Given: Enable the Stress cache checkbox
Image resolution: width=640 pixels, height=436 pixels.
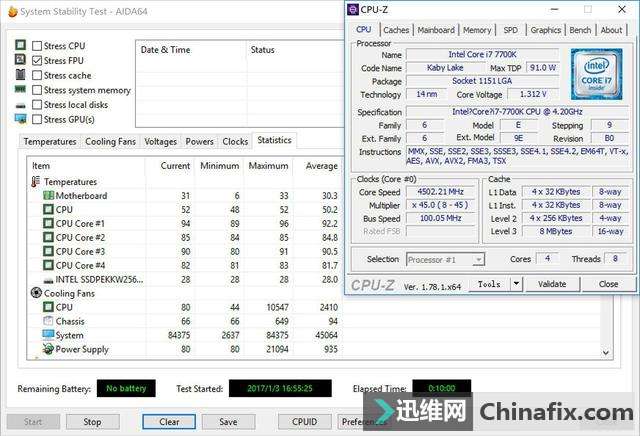Looking at the screenshot, I should [x=37, y=75].
